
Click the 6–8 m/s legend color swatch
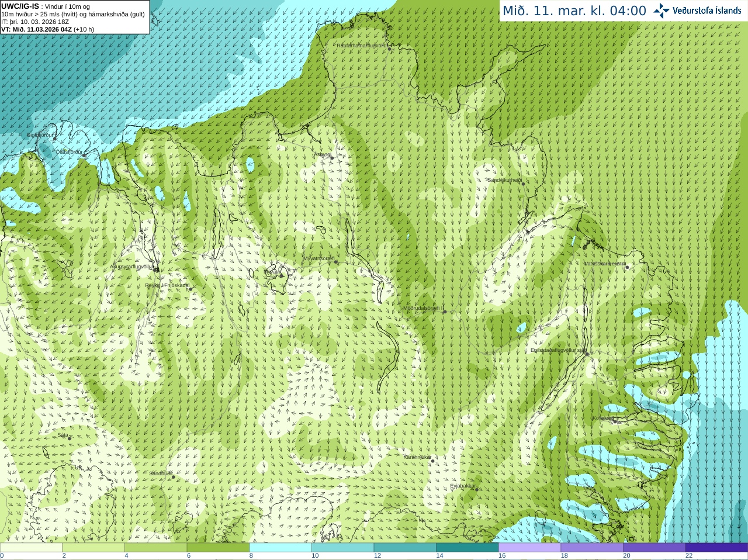[218, 548]
